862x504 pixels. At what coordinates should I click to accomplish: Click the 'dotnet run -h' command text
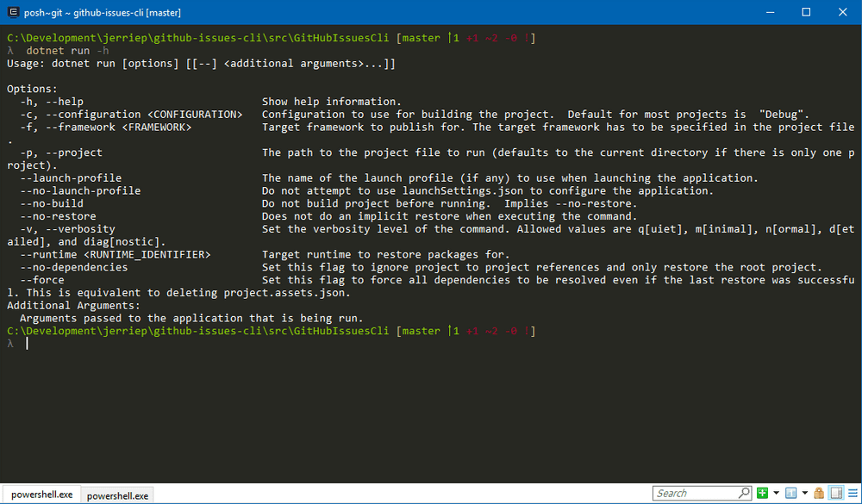67,51
